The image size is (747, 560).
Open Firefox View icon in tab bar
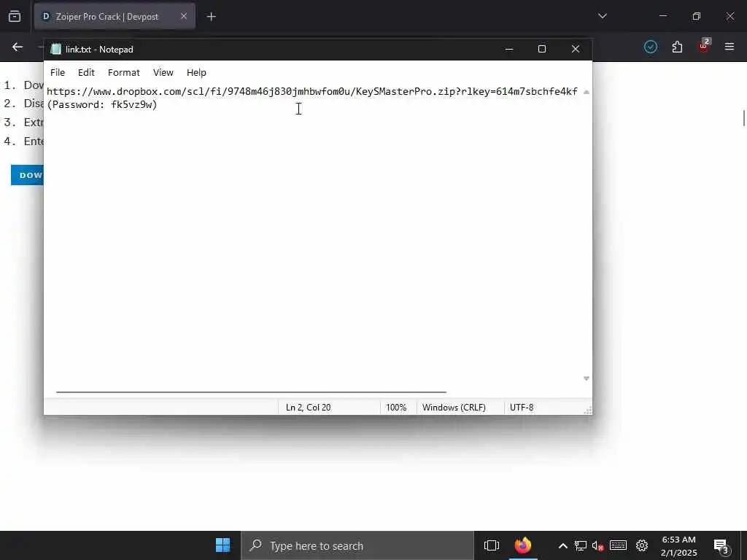[15, 17]
